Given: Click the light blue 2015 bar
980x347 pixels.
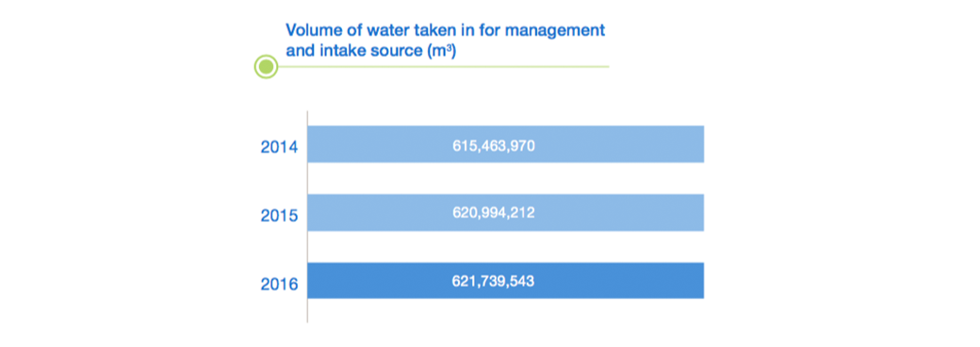Looking at the screenshot, I should pyautogui.click(x=506, y=212).
